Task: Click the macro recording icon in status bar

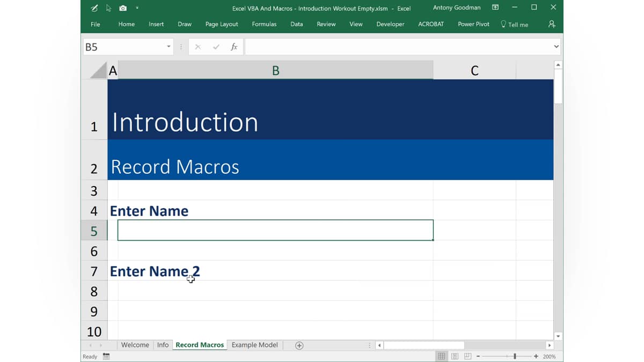Action: [106, 357]
